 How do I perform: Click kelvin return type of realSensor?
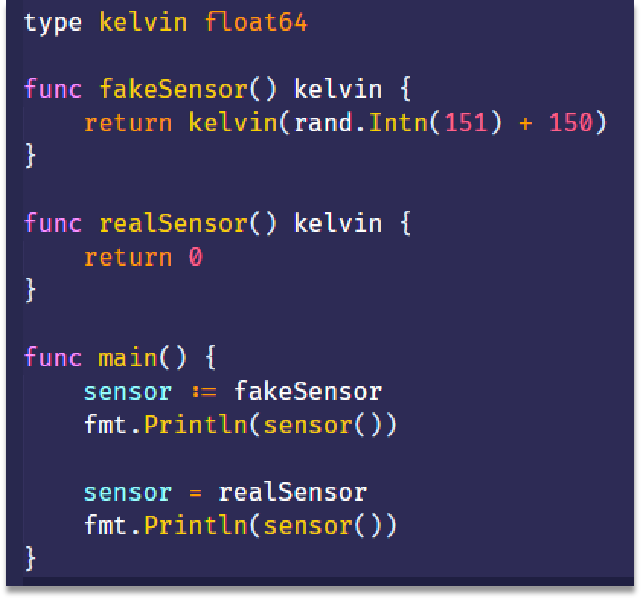(338, 223)
